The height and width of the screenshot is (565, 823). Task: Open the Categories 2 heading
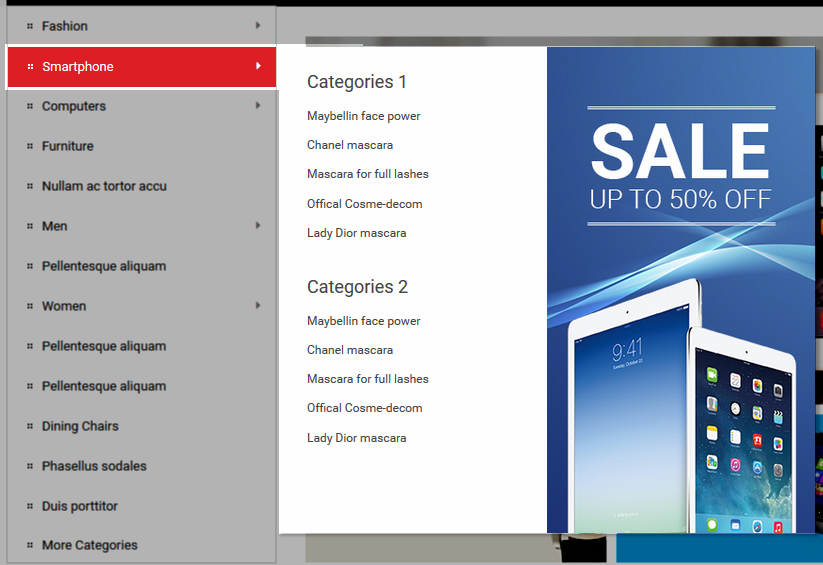(x=357, y=287)
